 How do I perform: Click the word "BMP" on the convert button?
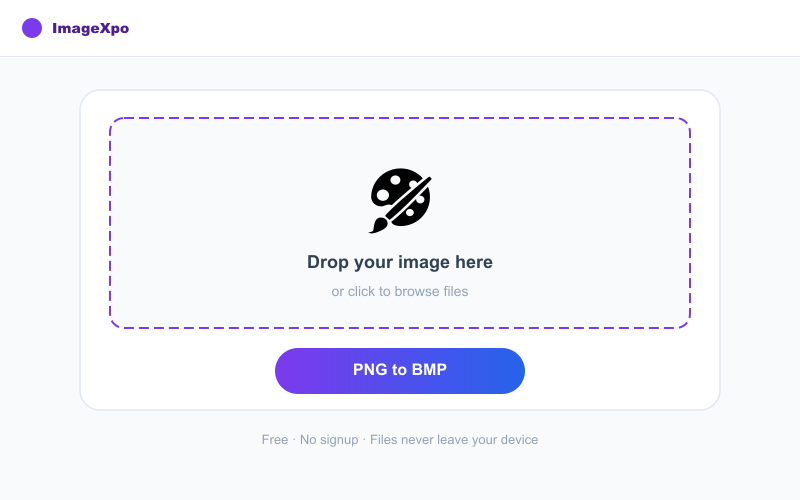429,369
